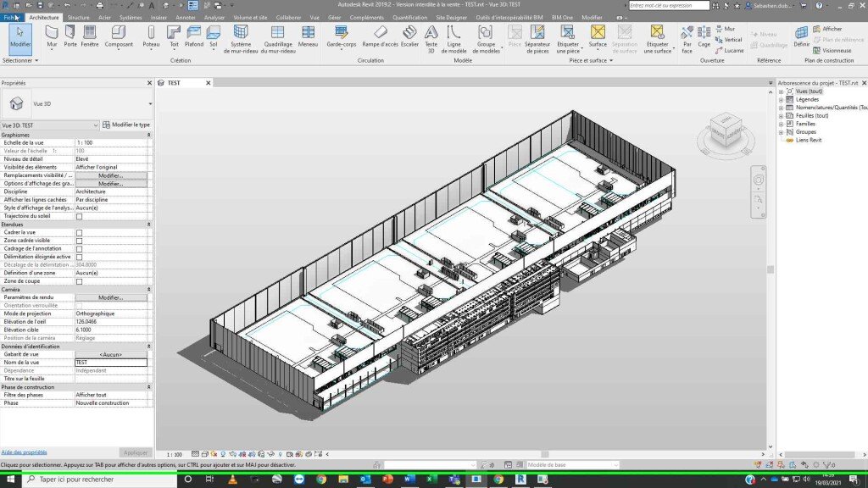Toggle Trajectoire du soleil checkbox
This screenshot has width=868, height=488.
[x=79, y=216]
